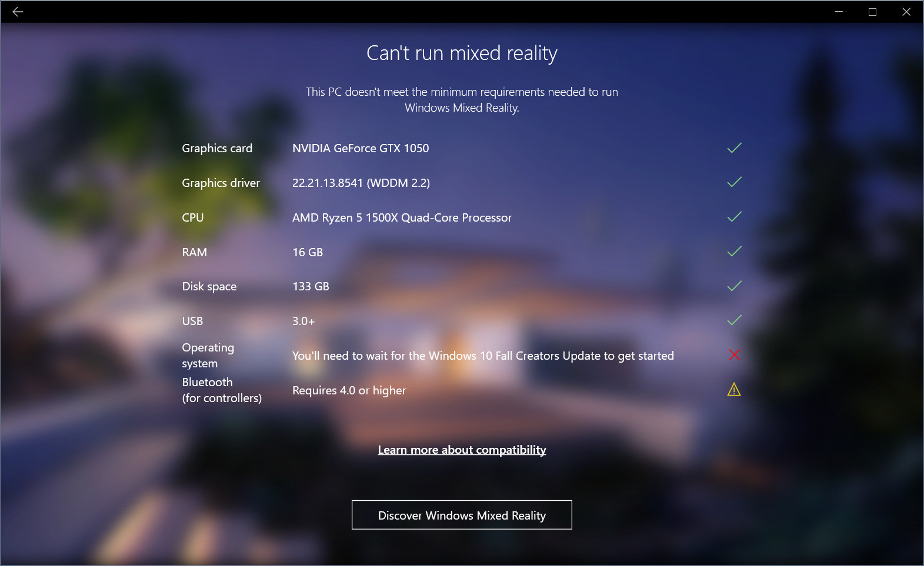Click '22.21.13.8541 (WDDM 2.2)' driver version

tap(361, 183)
